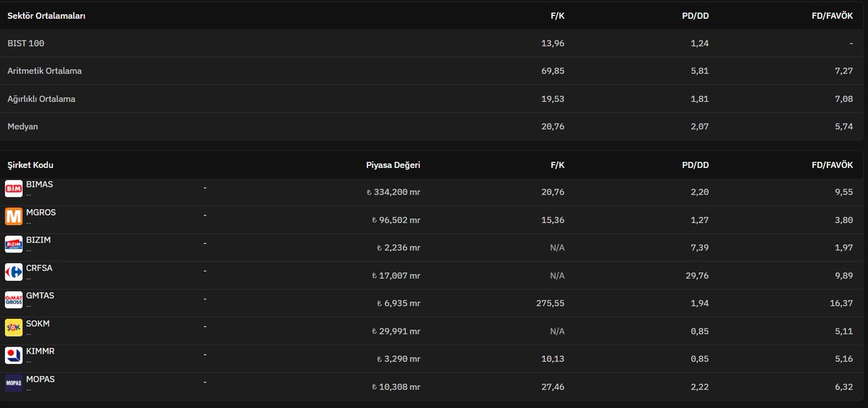Select the KIMMR company logo icon
Viewport: 868px width, 408px height.
pos(14,356)
